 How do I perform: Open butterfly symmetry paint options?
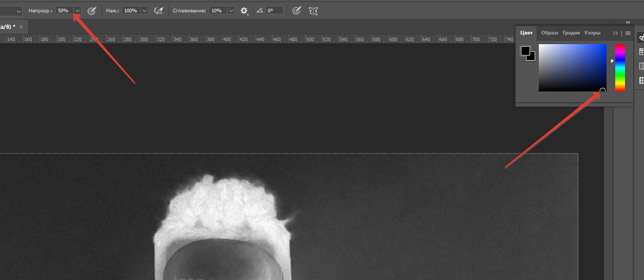313,10
